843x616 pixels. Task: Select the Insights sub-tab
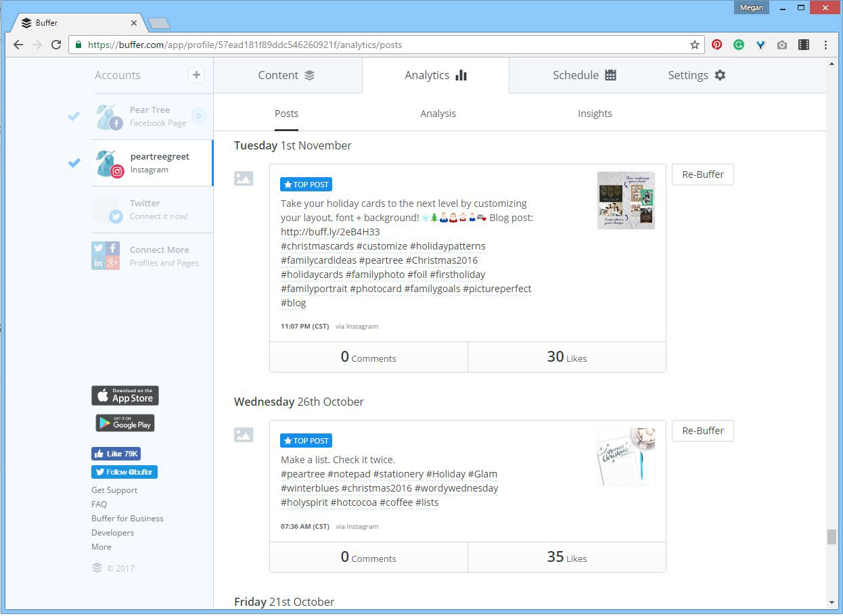point(595,114)
